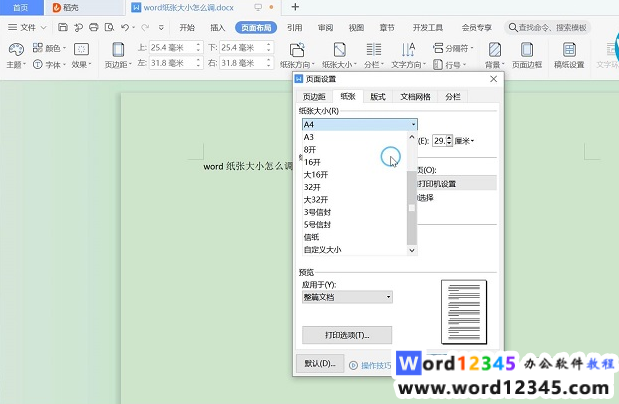Select A3 from paper size list
The height and width of the screenshot is (404, 619).
[355, 137]
